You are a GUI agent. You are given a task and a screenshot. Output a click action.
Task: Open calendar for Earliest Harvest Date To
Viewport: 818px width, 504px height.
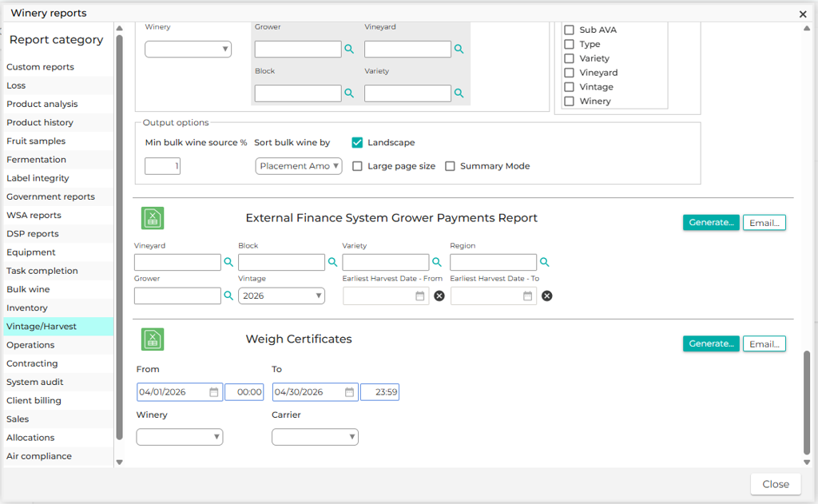click(527, 296)
